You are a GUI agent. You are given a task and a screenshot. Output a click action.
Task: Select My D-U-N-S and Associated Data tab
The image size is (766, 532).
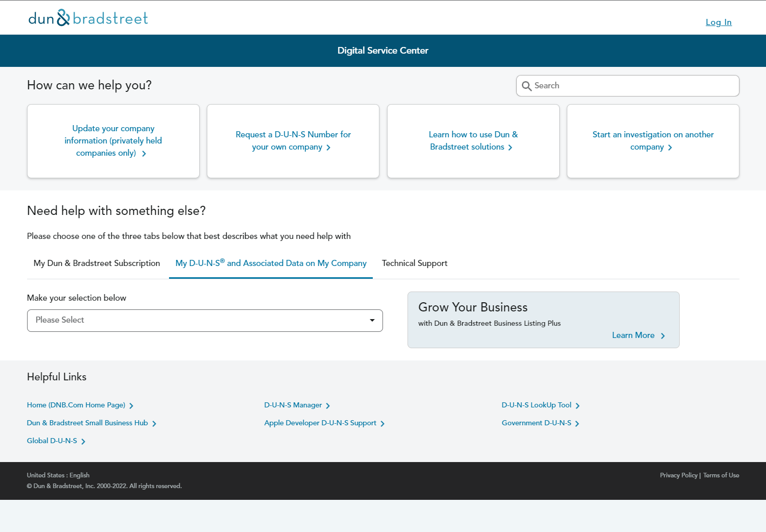click(271, 263)
